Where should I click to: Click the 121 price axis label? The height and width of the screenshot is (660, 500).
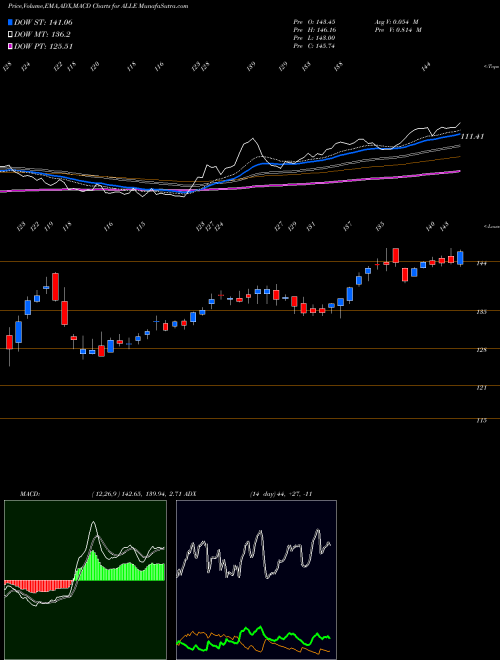click(481, 388)
